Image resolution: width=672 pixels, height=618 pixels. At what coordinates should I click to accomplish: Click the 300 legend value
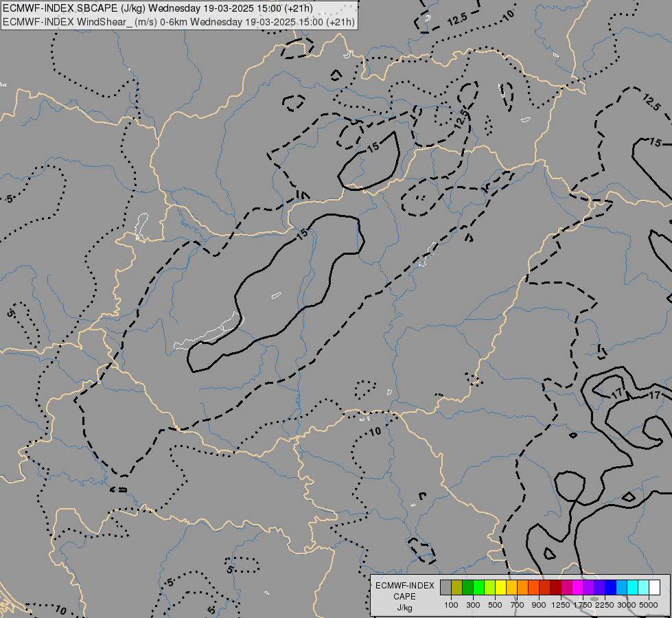coord(473,605)
